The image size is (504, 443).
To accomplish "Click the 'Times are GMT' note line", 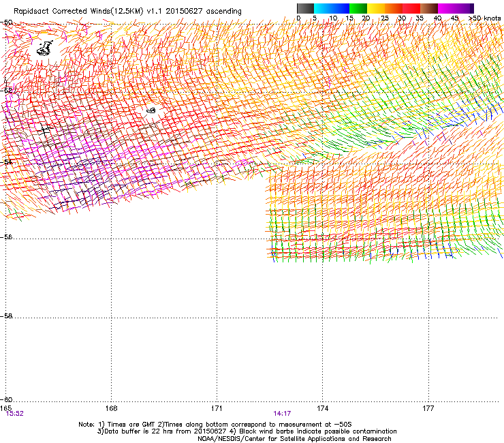I will 215,425.
